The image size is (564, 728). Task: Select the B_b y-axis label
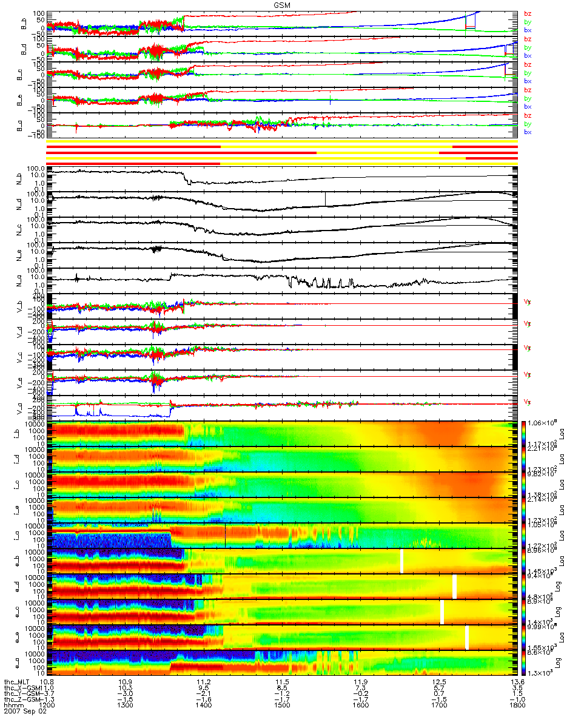pos(25,23)
